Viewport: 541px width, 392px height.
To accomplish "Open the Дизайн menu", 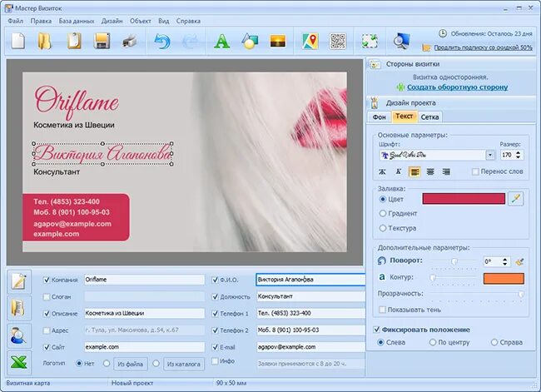I will (112, 21).
